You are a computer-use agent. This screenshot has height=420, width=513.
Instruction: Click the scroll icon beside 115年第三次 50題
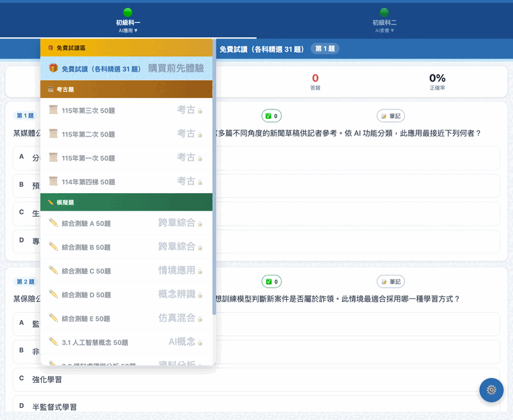click(x=53, y=109)
